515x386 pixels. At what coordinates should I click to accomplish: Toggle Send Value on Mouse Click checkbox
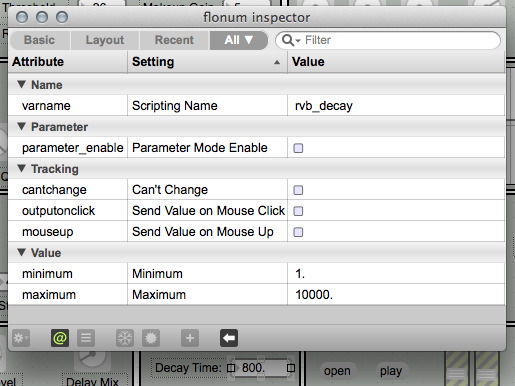298,211
